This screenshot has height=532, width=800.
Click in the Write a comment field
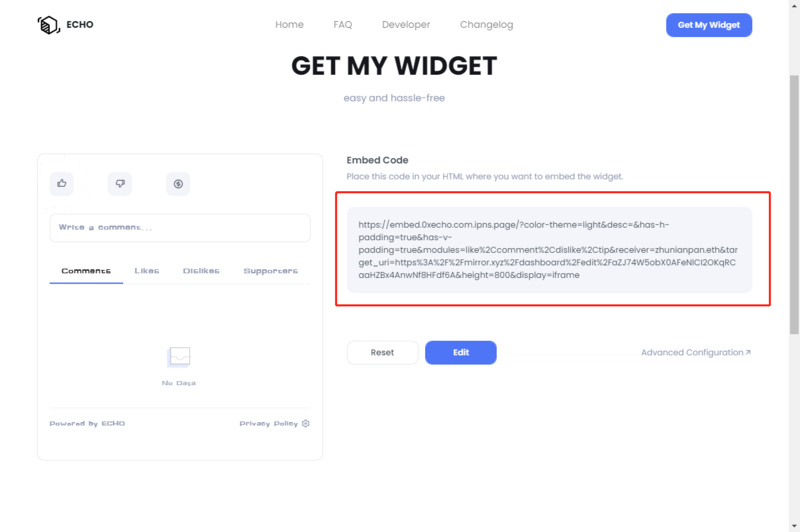(x=179, y=228)
